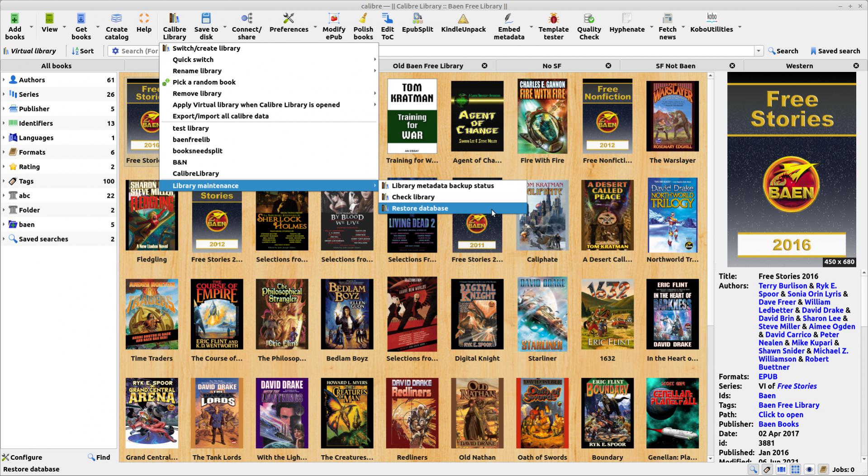Click the Add books toolbar icon

[x=14, y=19]
